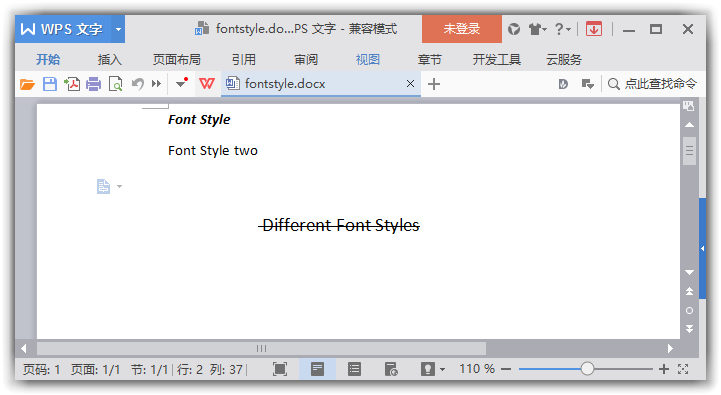This screenshot has width=721, height=395.
Task: Open the 开发工具 ribbon tab
Action: pos(497,59)
